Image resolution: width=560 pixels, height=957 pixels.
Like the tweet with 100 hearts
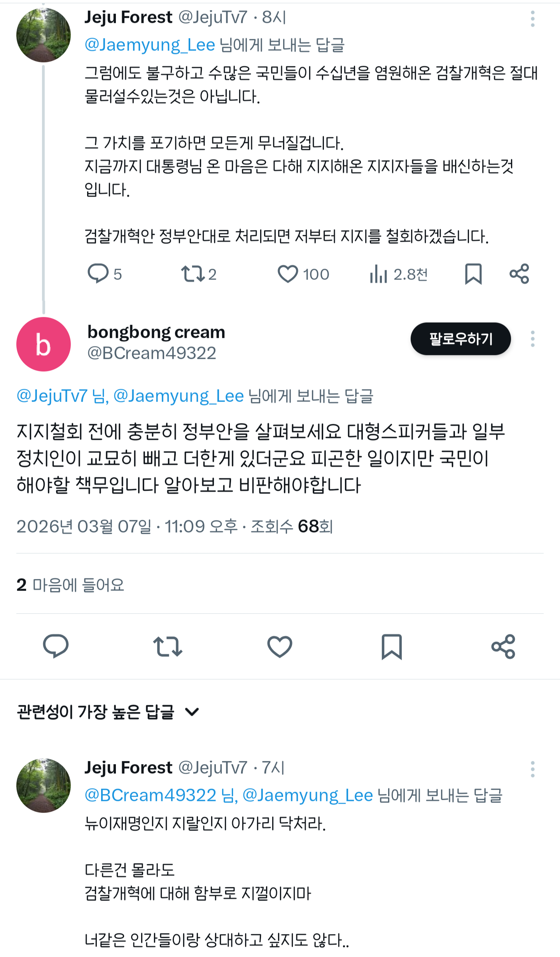(288, 274)
